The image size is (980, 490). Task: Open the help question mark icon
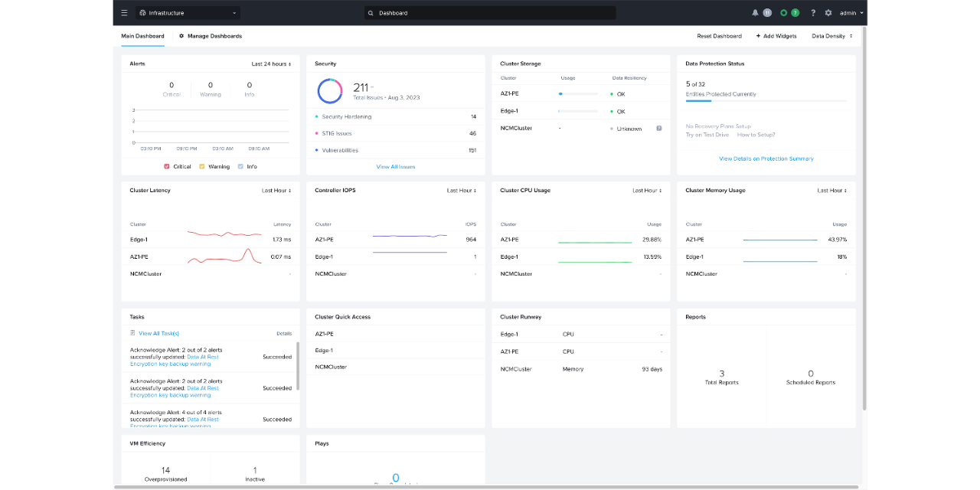point(813,13)
